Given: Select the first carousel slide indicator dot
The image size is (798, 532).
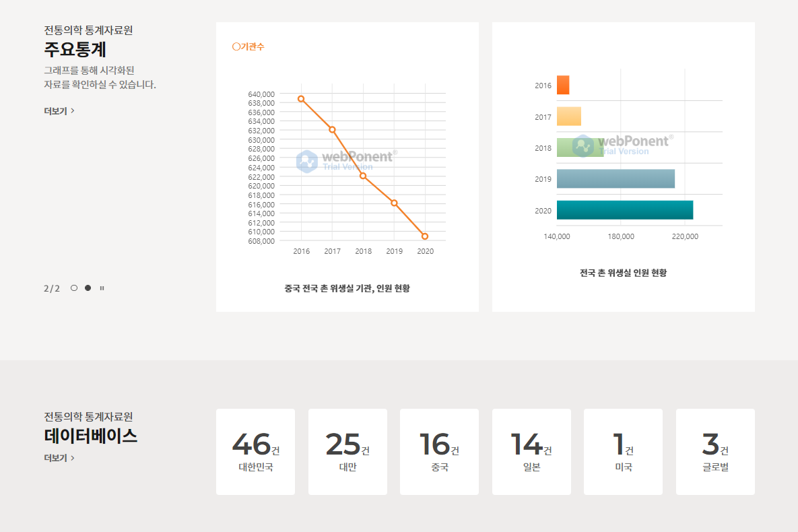Looking at the screenshot, I should (x=74, y=288).
